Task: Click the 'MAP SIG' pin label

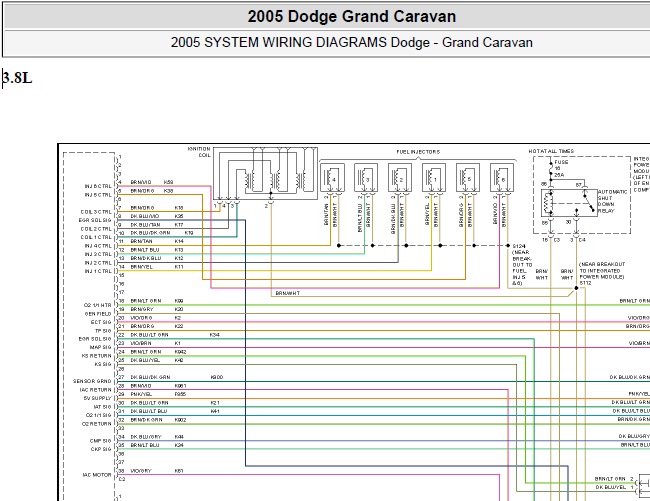Action: 101,347
